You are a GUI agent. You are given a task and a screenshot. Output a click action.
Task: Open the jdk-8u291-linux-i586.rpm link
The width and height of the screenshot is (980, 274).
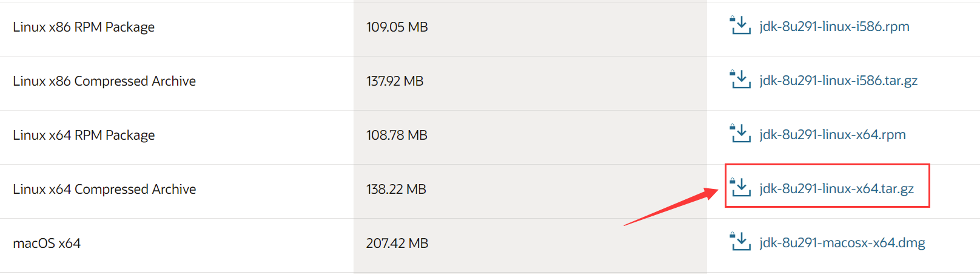point(834,26)
